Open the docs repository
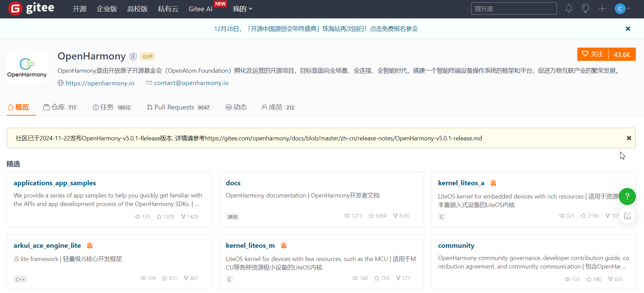644x293 pixels. pyautogui.click(x=233, y=183)
